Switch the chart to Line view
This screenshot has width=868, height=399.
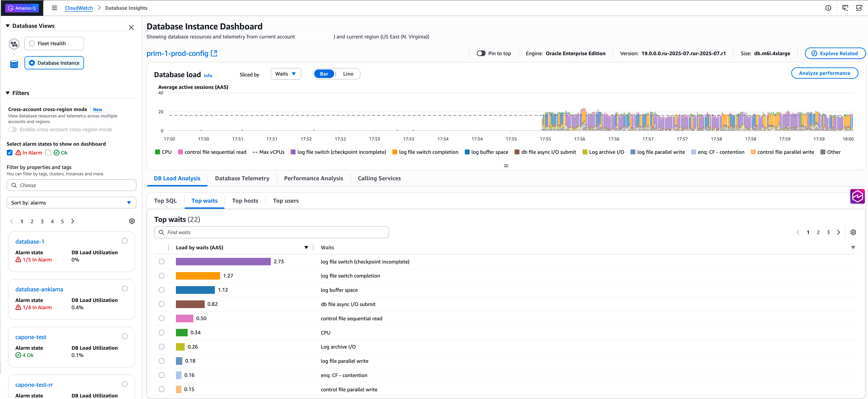click(348, 74)
